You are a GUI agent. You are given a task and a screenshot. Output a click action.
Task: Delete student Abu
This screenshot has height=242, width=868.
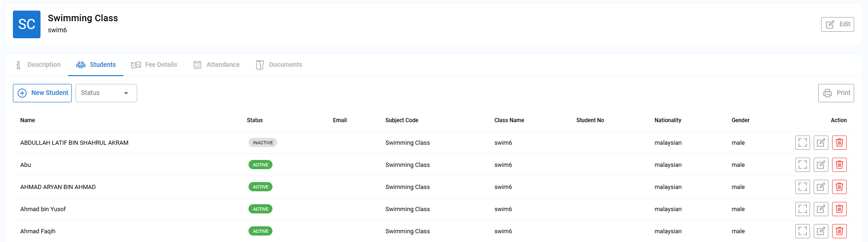click(x=839, y=165)
